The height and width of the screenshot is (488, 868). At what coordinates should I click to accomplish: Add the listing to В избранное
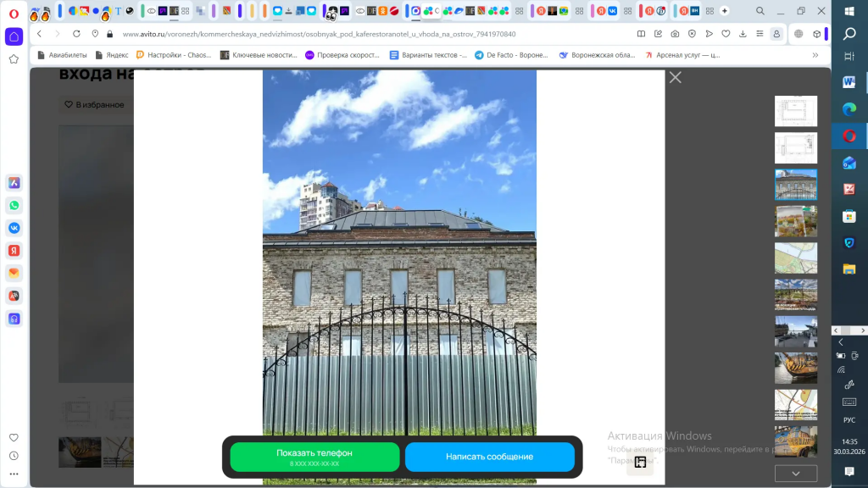tap(95, 104)
